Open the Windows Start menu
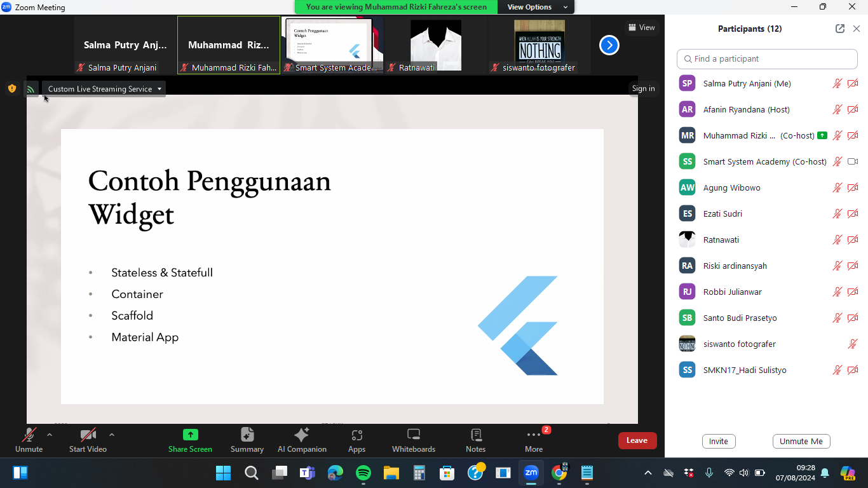868x488 pixels. tap(223, 473)
